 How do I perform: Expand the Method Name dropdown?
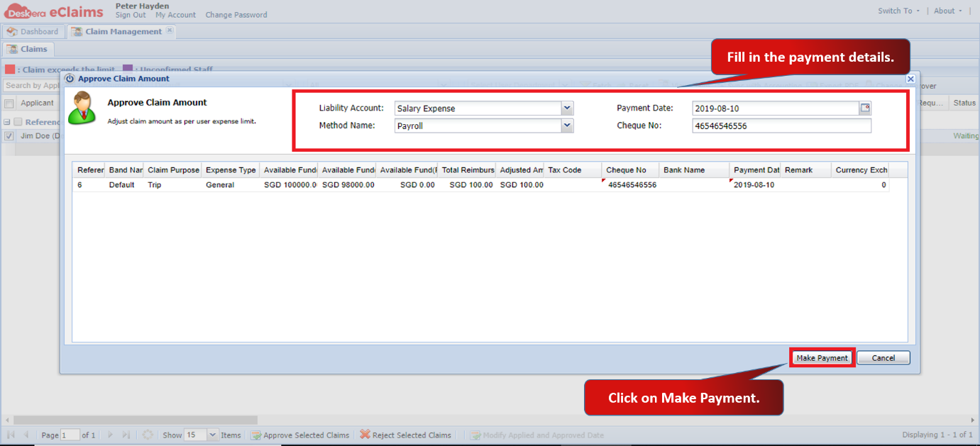point(567,126)
